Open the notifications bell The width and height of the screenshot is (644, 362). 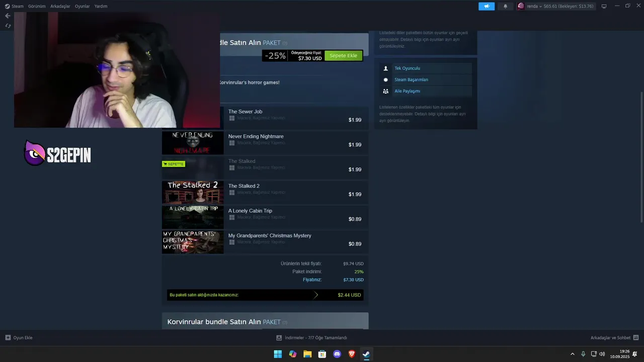tap(506, 6)
